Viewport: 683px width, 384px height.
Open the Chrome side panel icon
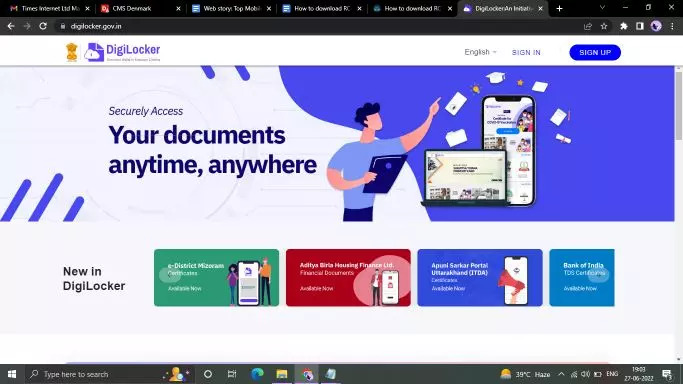[x=639, y=26]
